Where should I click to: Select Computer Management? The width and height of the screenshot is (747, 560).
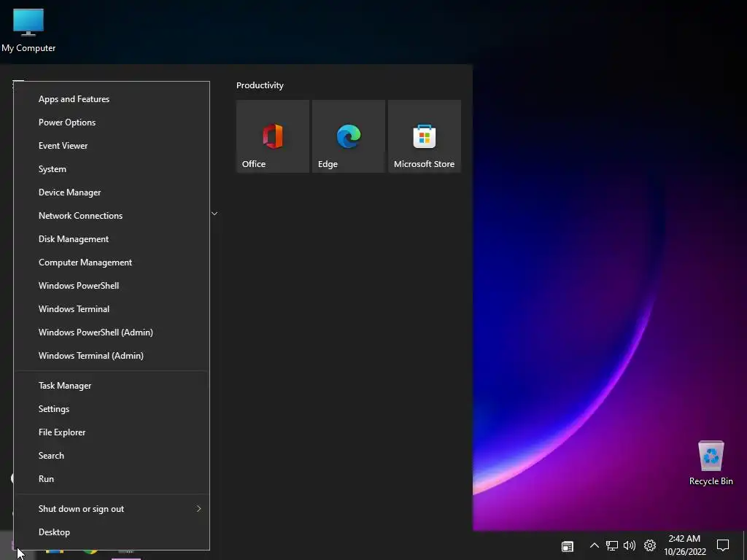tap(112, 262)
